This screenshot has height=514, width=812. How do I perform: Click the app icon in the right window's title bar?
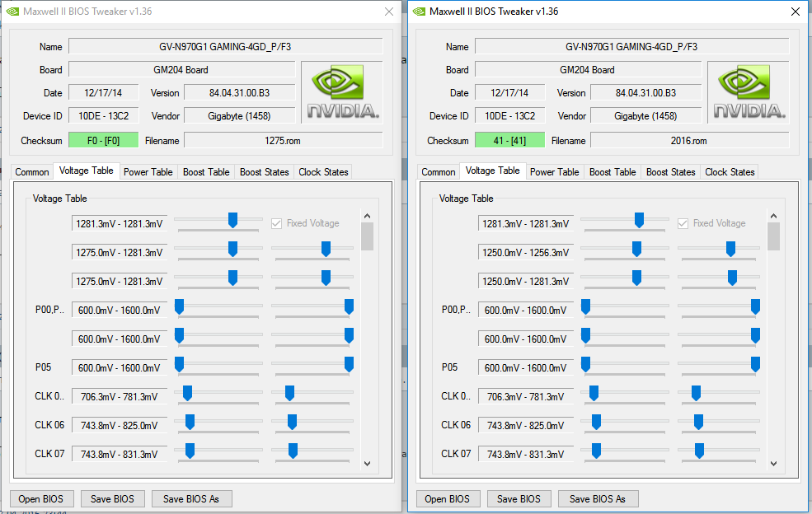tap(419, 12)
